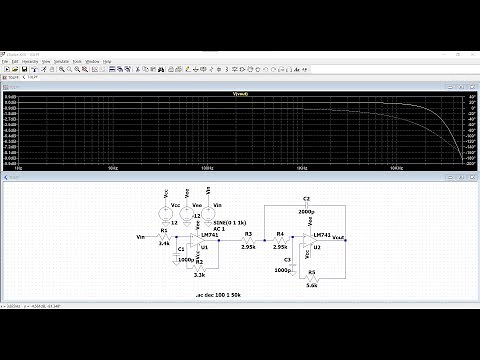Select the Resistor placement tool
The image size is (480, 360).
(x=211, y=69)
